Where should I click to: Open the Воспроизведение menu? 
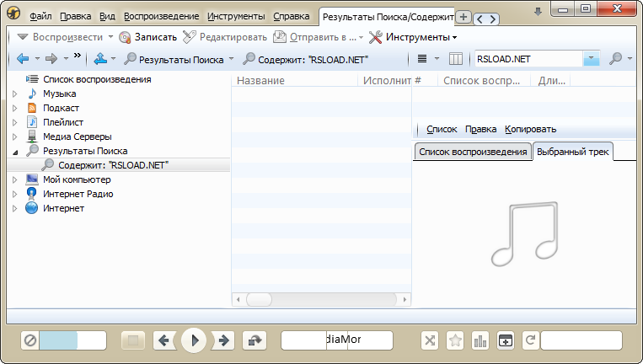161,17
